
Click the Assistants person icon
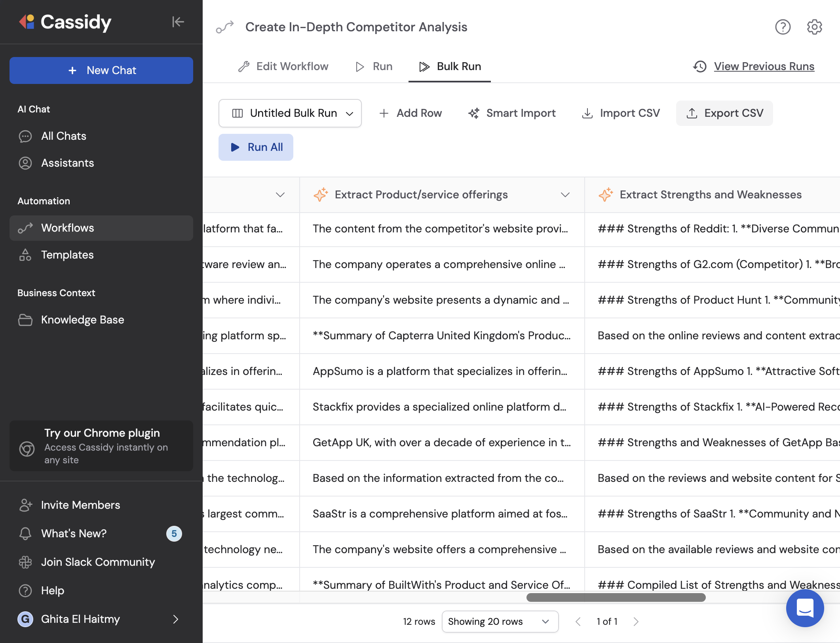pos(25,163)
